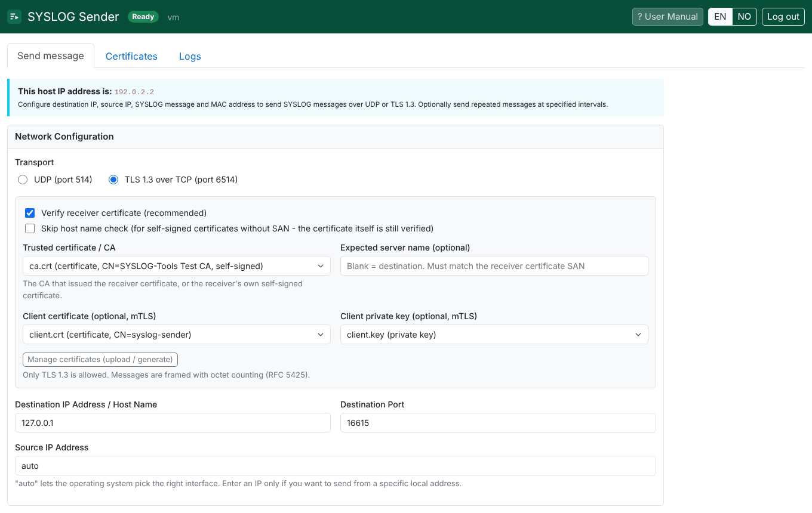812x513 pixels.
Task: Focus the Expected server name field
Action: (494, 266)
